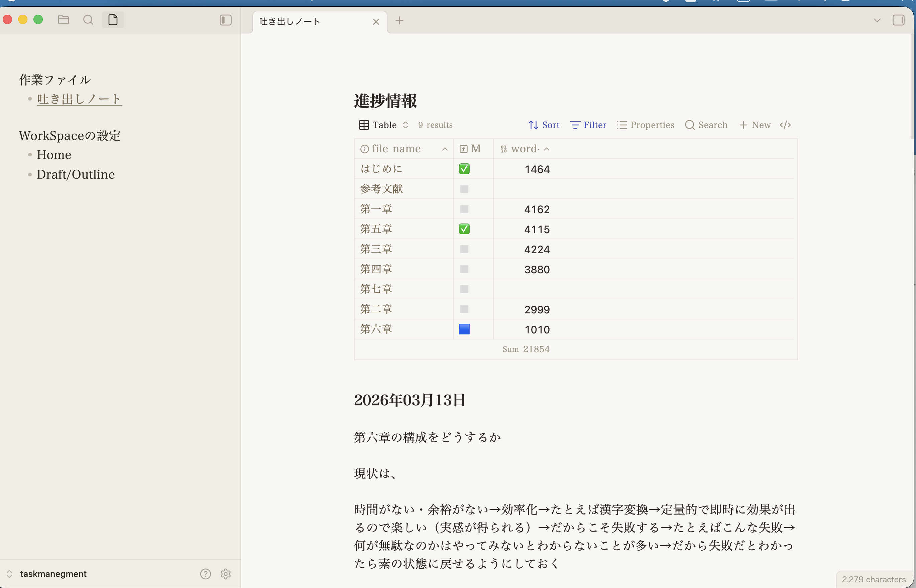Show the code view icon
The width and height of the screenshot is (916, 588).
785,125
